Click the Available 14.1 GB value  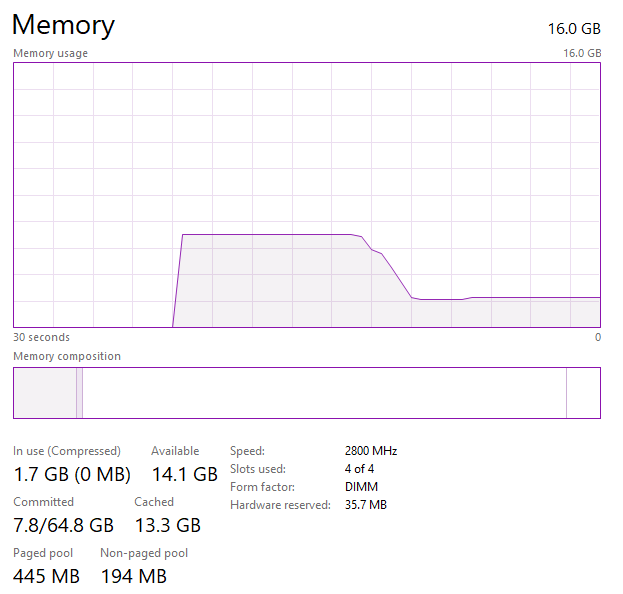pos(184,474)
